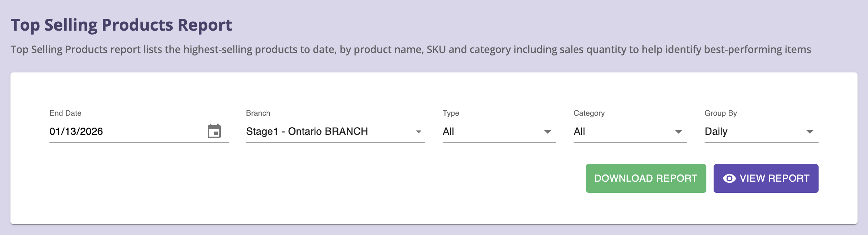Click the report description text below heading
Viewport: 868px width, 235px height.
pyautogui.click(x=411, y=49)
